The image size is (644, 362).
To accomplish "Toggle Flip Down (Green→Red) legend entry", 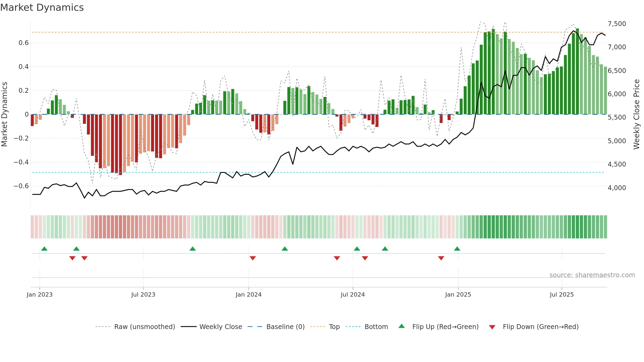I will [x=533, y=327].
